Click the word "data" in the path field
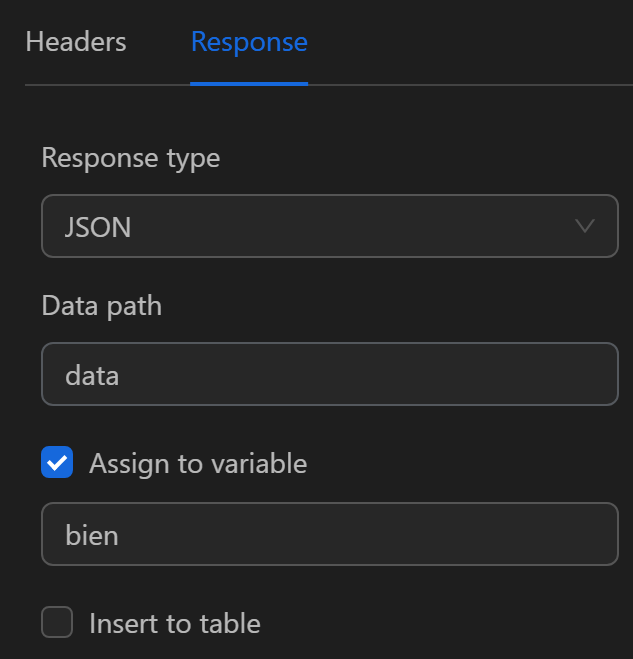 (x=92, y=376)
